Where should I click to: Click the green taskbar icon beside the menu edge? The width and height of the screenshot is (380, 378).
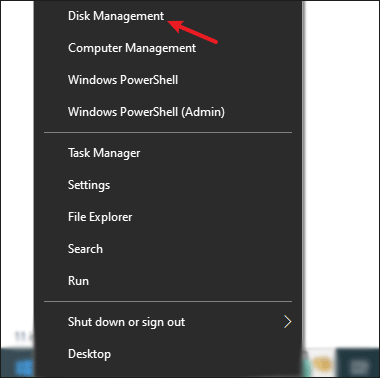(x=306, y=366)
